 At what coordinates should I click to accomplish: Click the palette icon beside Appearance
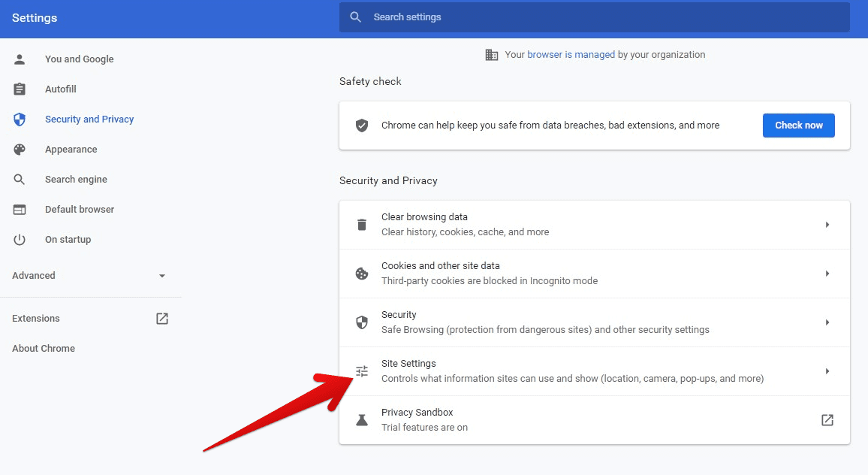pyautogui.click(x=20, y=149)
